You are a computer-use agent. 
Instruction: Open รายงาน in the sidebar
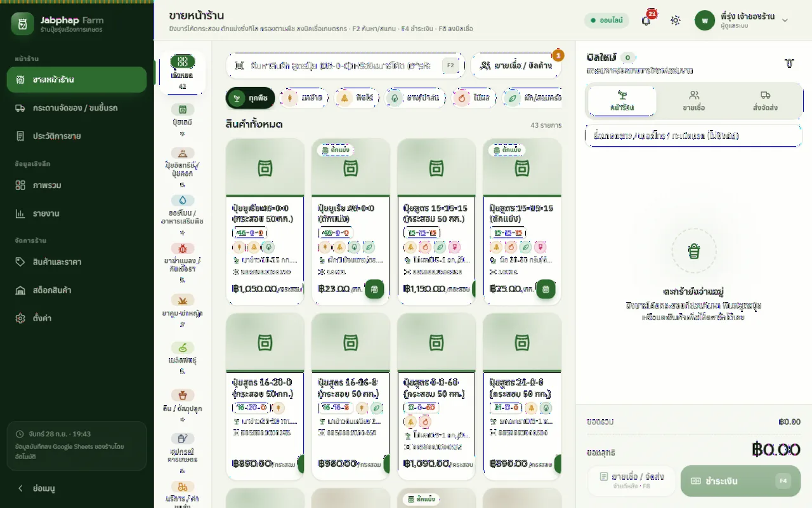(77, 213)
